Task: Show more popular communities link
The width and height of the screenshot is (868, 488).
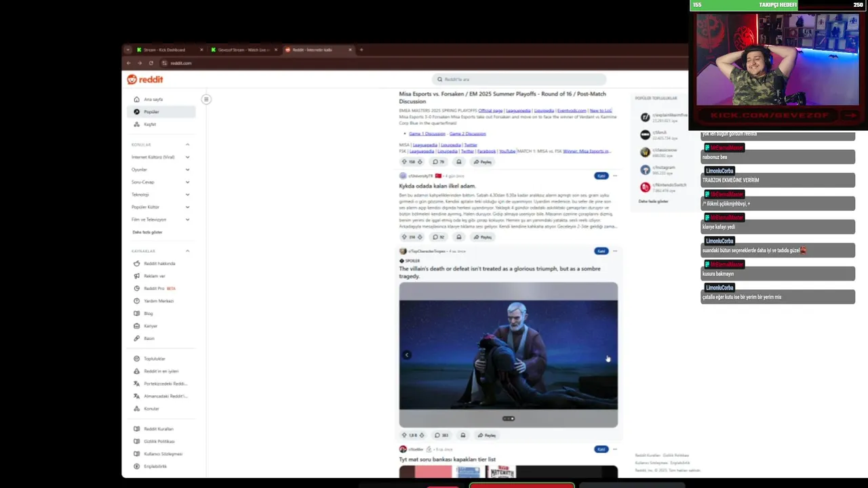Action: tap(654, 201)
